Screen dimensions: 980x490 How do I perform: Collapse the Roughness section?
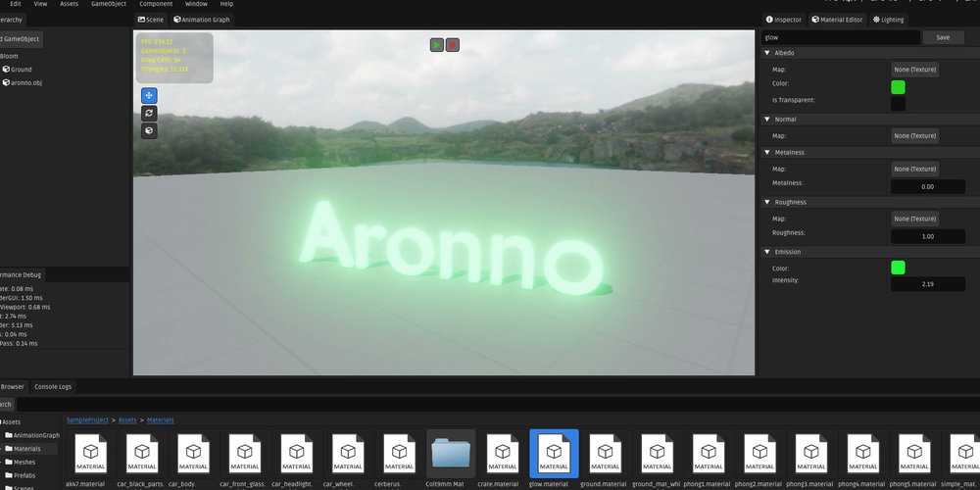click(767, 203)
